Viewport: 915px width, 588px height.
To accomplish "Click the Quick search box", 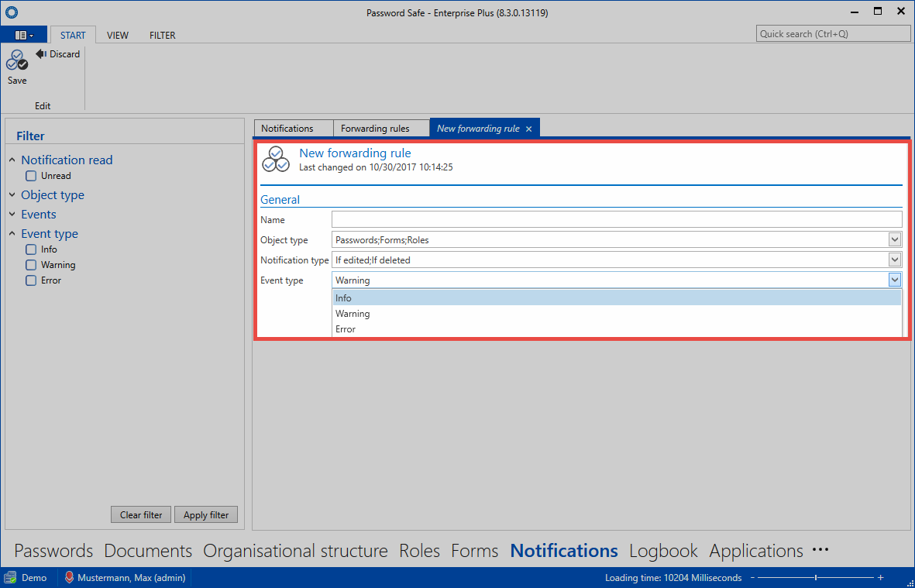I will point(834,34).
